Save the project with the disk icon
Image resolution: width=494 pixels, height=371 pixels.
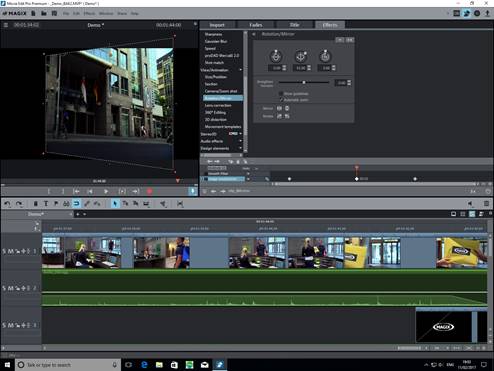54,13
